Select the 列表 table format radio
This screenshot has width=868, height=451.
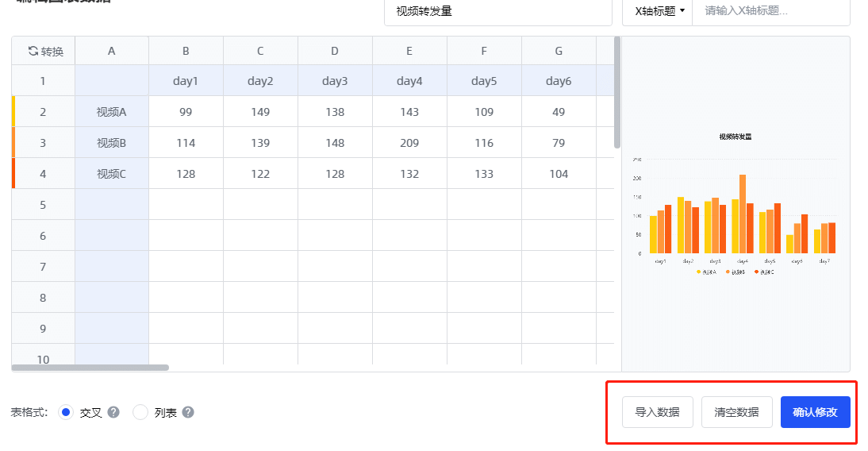pos(140,412)
